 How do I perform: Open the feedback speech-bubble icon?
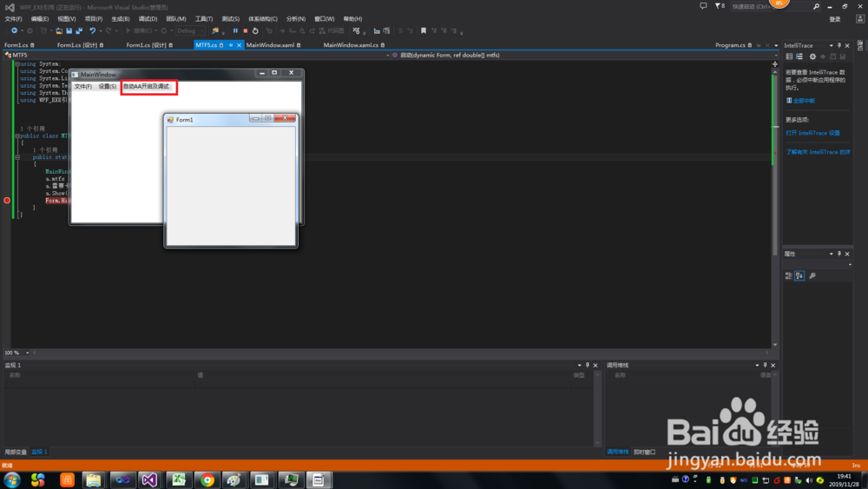click(x=703, y=6)
